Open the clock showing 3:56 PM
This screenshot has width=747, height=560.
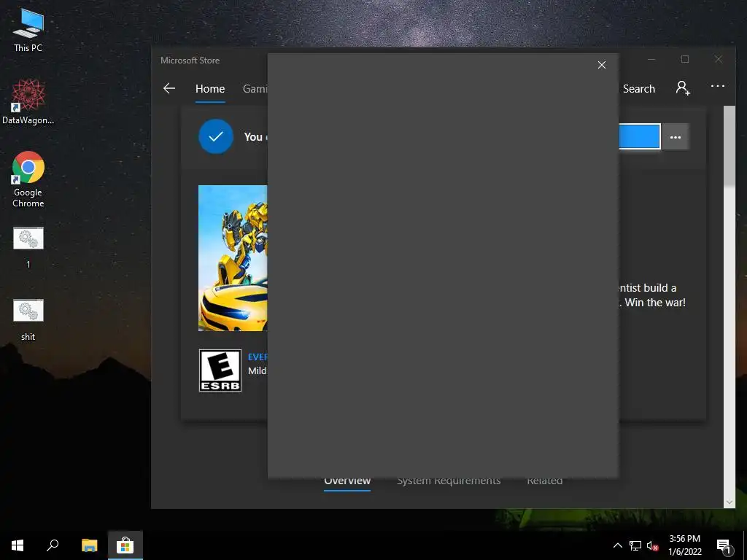click(x=684, y=545)
